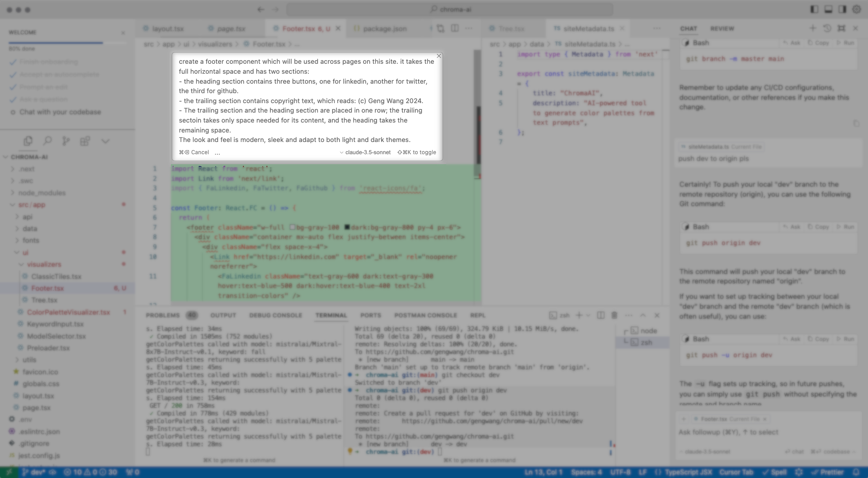This screenshot has height=478, width=868.
Task: Open the Search view magnifier icon
Action: 47,141
